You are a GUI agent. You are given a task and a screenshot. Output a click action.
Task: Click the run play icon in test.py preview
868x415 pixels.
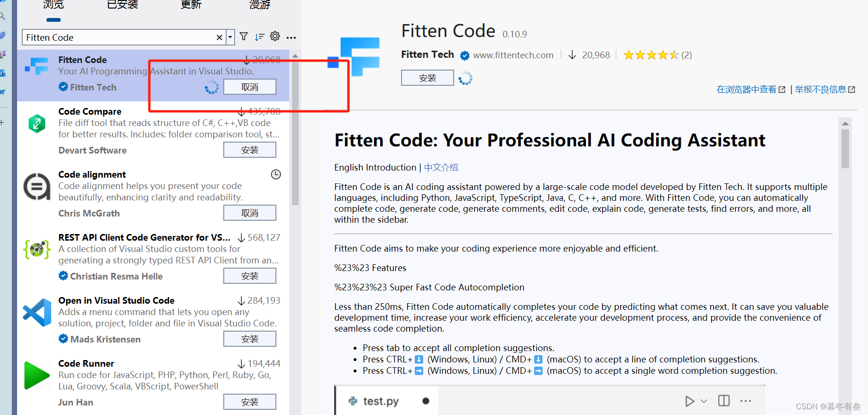(x=689, y=401)
